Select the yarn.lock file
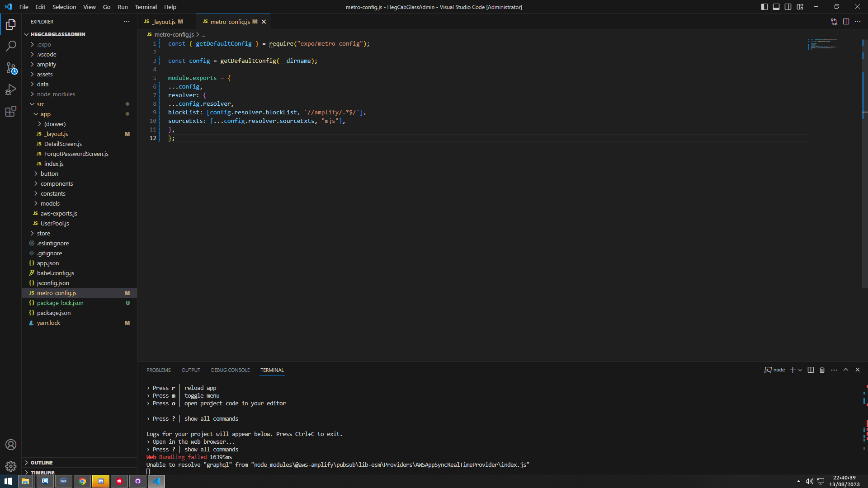Screen dimensions: 868x488 coord(48,323)
